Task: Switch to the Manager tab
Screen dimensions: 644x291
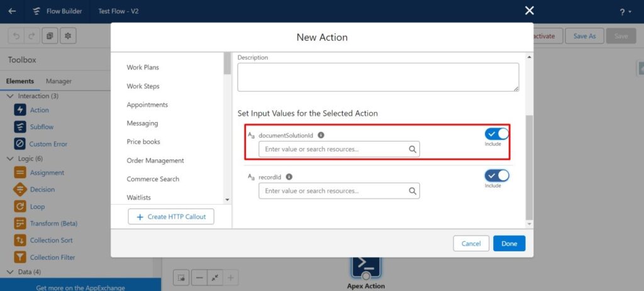Action: 58,81
